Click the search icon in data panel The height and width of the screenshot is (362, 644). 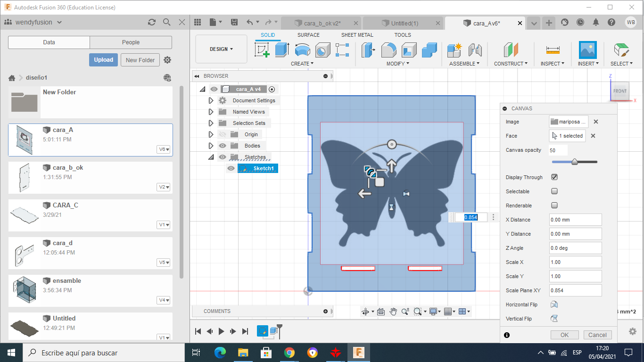coord(166,22)
